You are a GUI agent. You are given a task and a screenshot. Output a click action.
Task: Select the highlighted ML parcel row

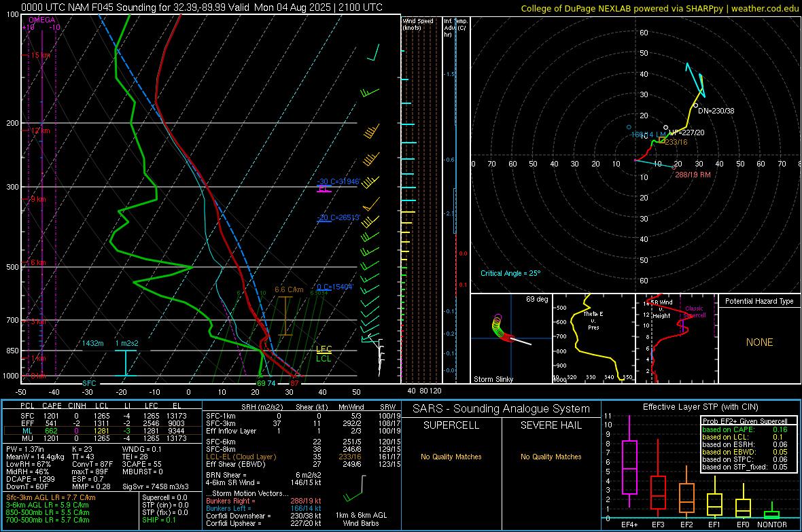coord(103,431)
